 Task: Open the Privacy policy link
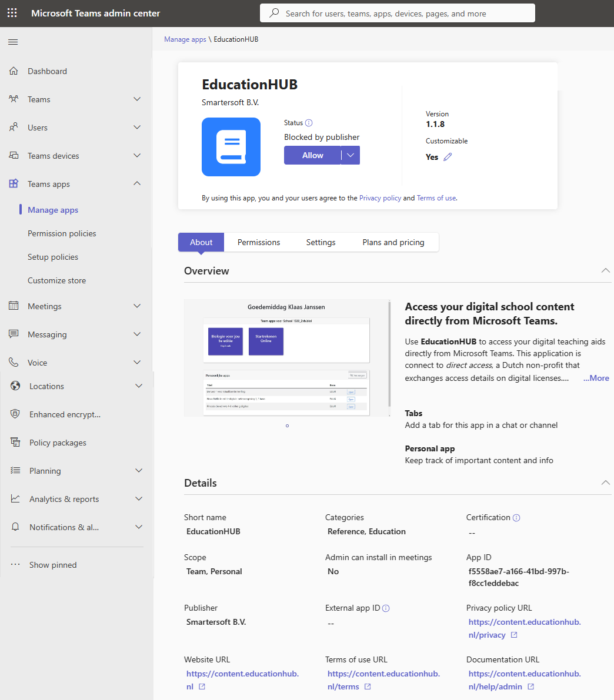[x=381, y=197]
